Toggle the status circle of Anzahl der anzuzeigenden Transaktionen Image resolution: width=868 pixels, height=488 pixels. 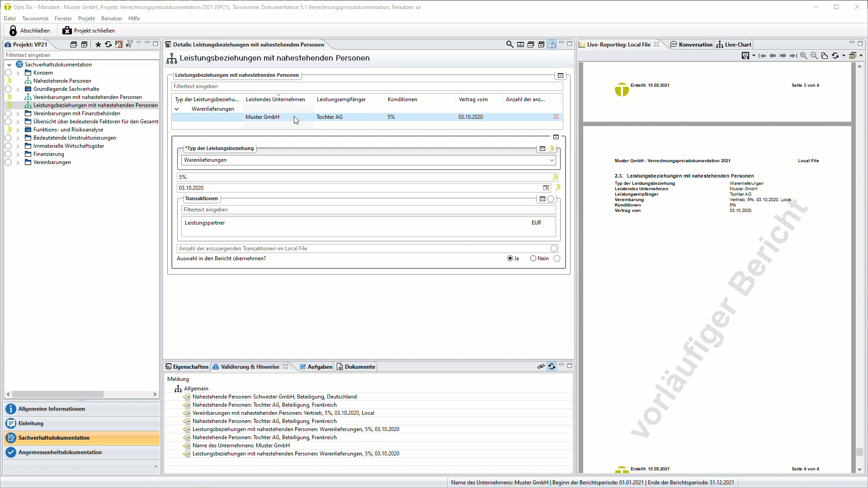point(554,249)
